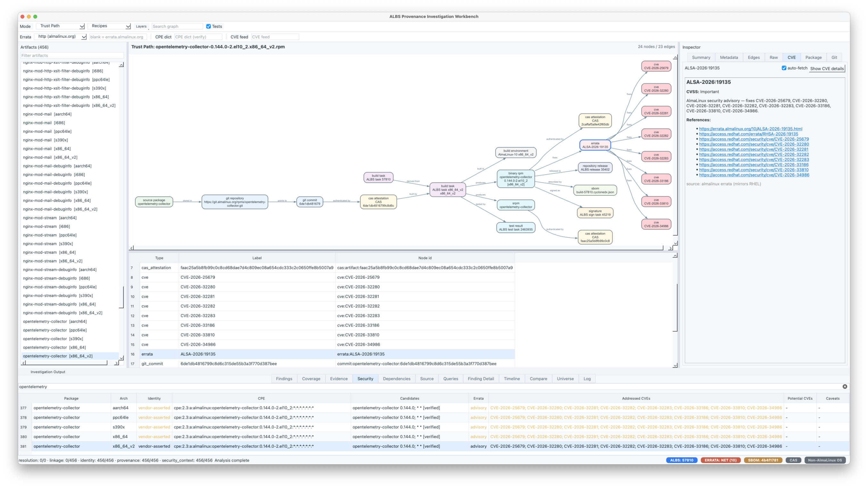
Task: Open the Recipes dropdown
Action: click(x=110, y=26)
